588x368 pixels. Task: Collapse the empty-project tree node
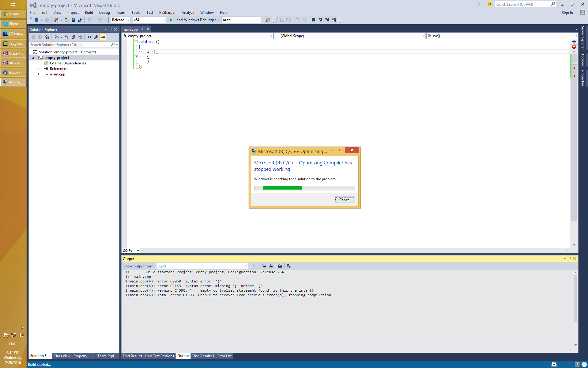33,58
